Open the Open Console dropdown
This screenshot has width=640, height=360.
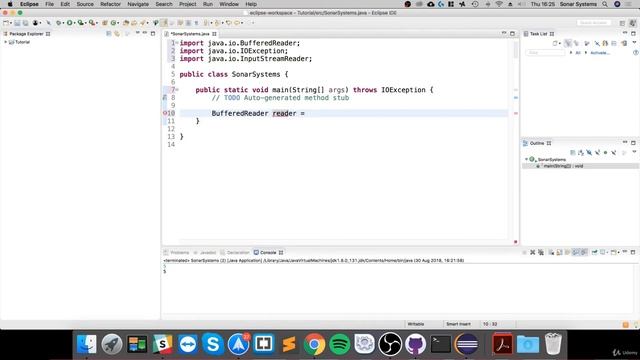click(619, 253)
